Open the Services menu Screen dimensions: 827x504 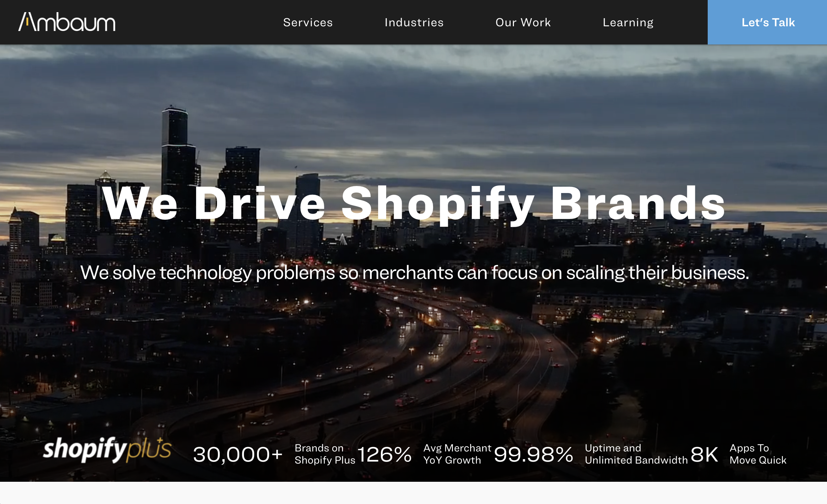(x=308, y=22)
